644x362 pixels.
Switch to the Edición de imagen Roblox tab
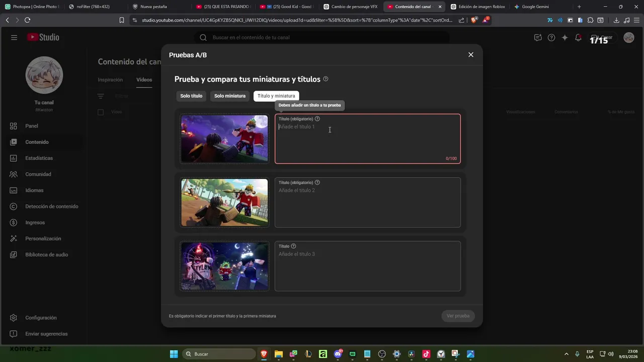pos(478,7)
